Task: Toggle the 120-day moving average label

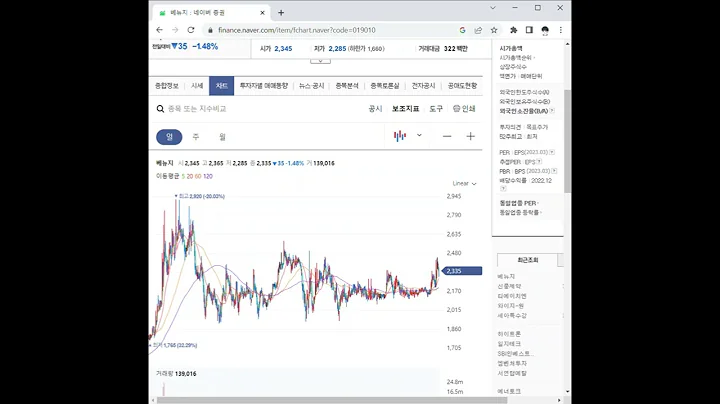Action: (208, 176)
